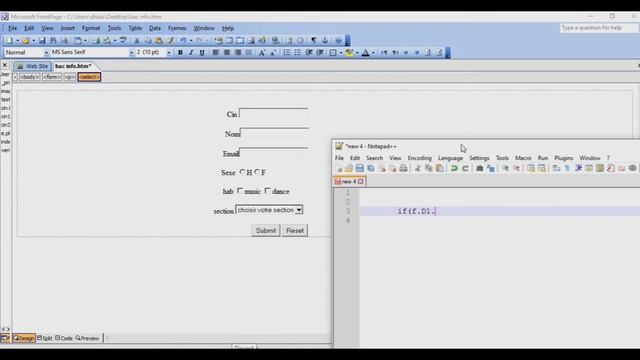This screenshot has height=360, width=640.
Task: Click Find binoculars in Notepad++ toolbar
Action: pyautogui.click(x=480, y=168)
